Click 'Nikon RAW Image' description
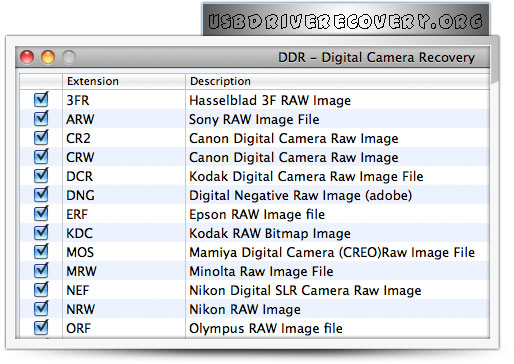The image size is (514, 364). pyautogui.click(x=245, y=309)
